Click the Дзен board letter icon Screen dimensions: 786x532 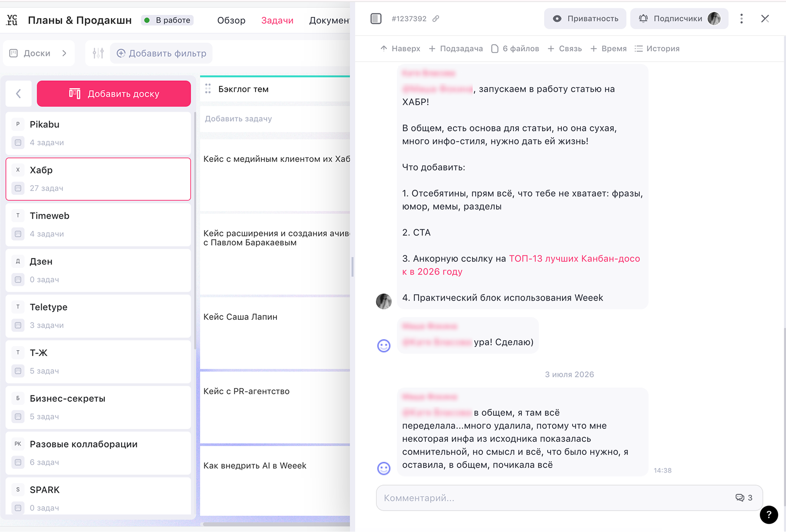pos(18,261)
